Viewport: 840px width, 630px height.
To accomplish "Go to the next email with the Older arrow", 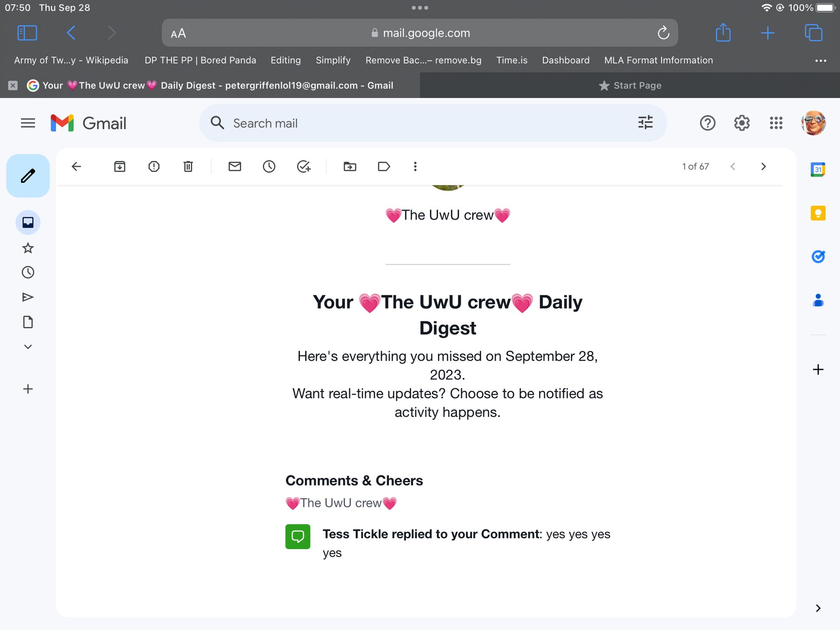I will click(x=763, y=166).
